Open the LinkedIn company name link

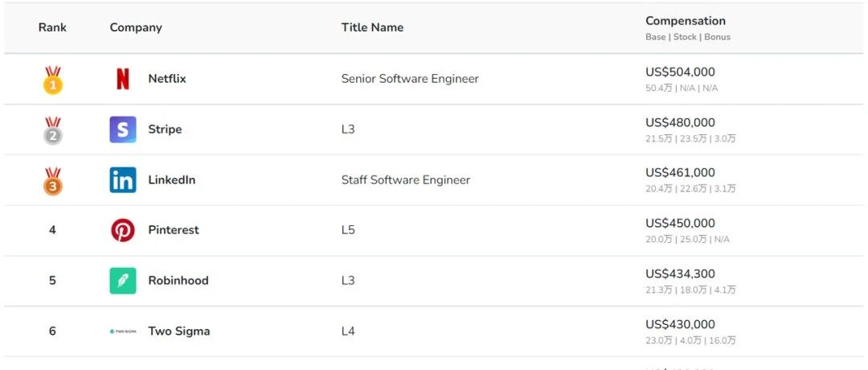pos(172,180)
